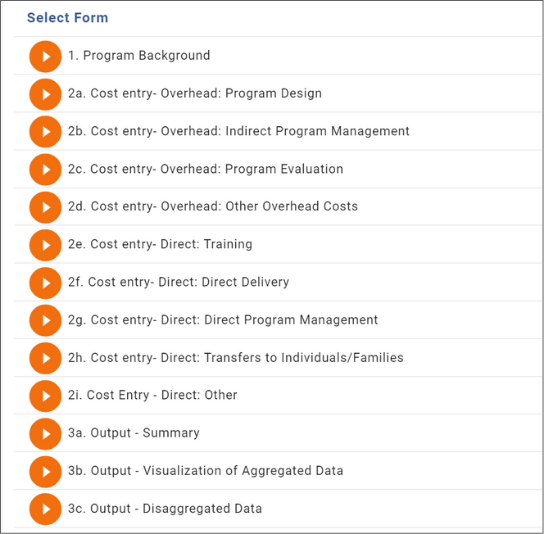Start 2c Program Evaluation with its orange icon
Image resolution: width=544 pixels, height=534 pixels.
(45, 170)
